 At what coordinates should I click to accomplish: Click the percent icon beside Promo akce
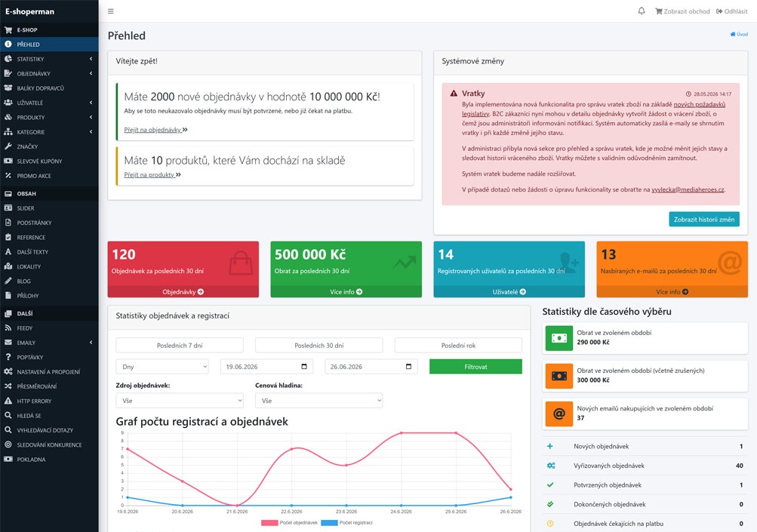pos(8,176)
